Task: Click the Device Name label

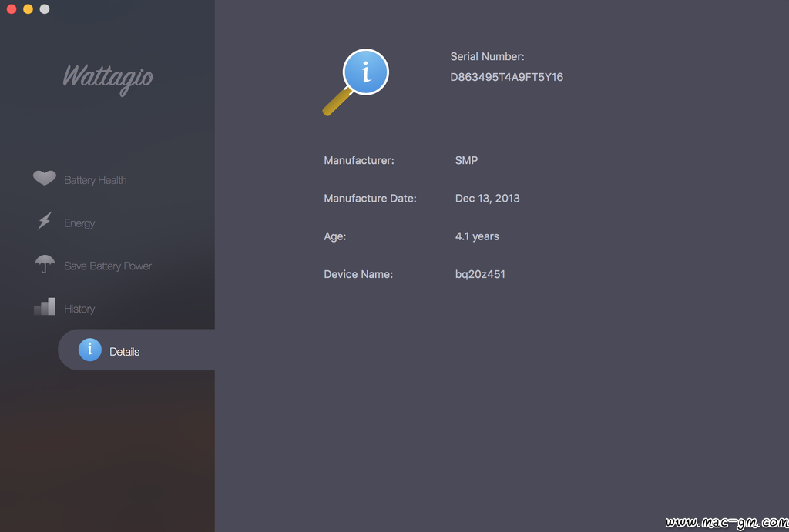Action: click(358, 274)
